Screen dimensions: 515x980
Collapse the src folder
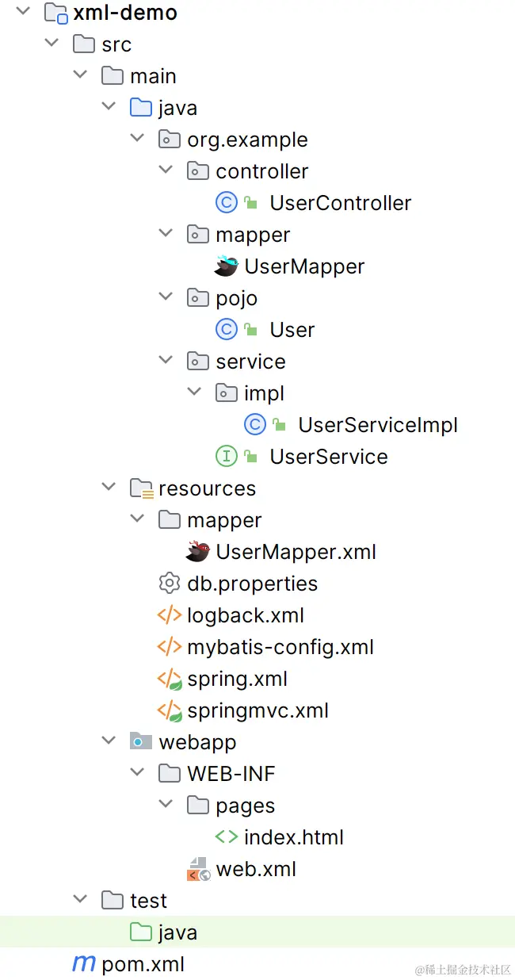click(51, 42)
